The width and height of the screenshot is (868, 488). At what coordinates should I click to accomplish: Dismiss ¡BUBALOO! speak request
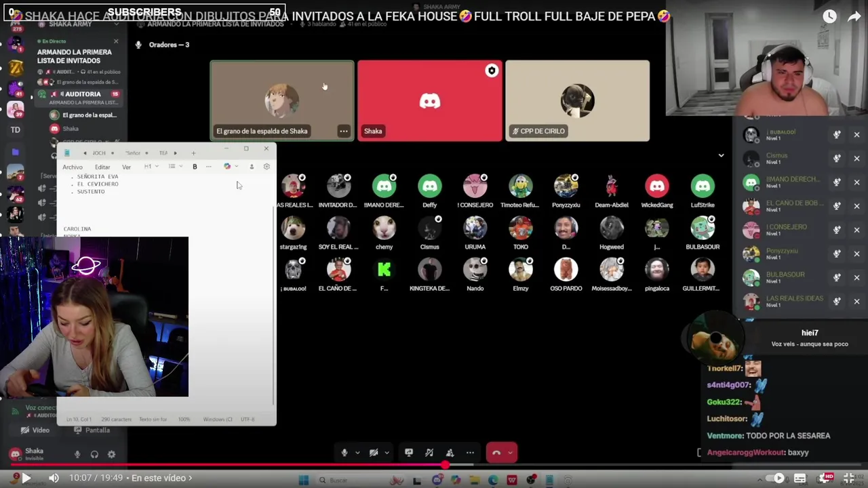[856, 135]
